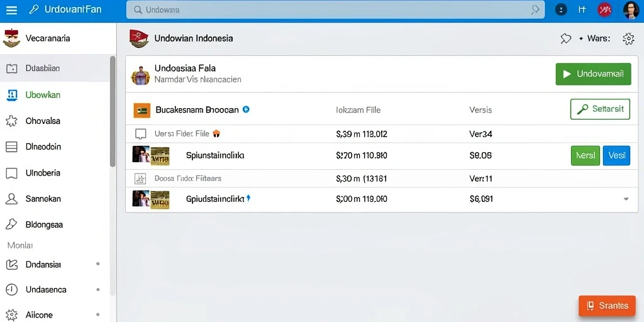The width and height of the screenshot is (644, 322).
Task: Click the clock icon for Undasenca
Action: point(11,289)
